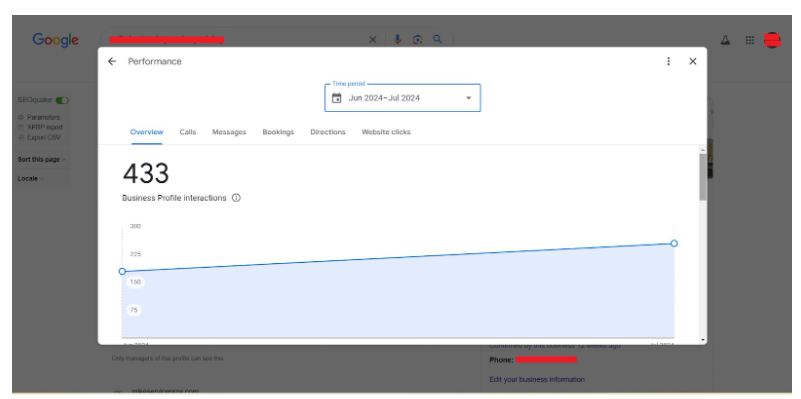Screen dimensions: 801x399
Task: Open Google Lens image search
Action: pos(418,39)
